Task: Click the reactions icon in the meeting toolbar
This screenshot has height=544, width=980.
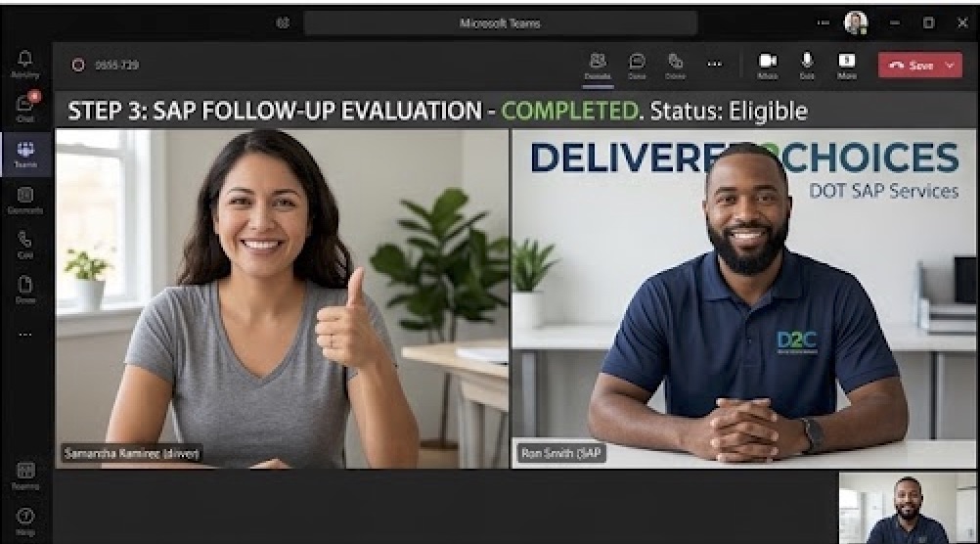Action: pyautogui.click(x=675, y=66)
